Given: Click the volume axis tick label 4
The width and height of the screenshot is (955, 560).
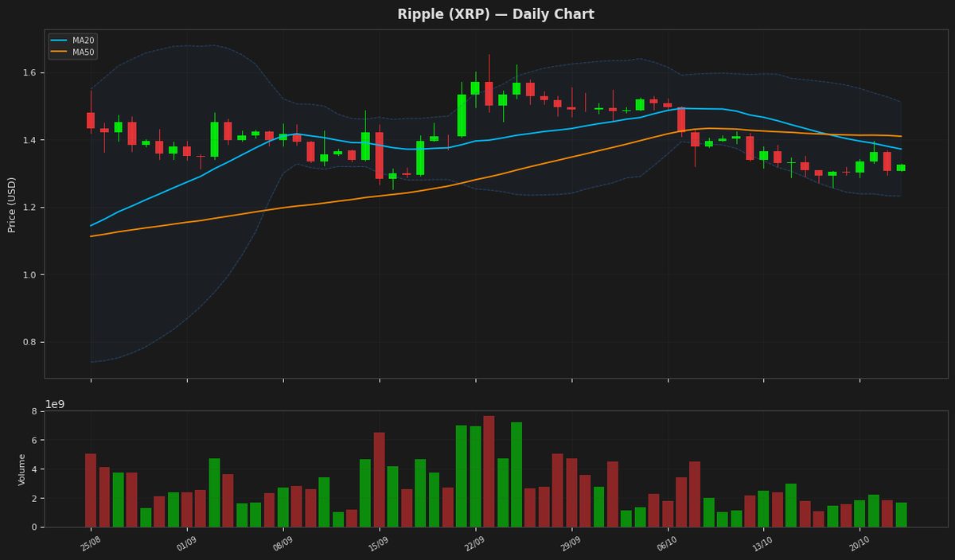Looking at the screenshot, I should pos(34,469).
